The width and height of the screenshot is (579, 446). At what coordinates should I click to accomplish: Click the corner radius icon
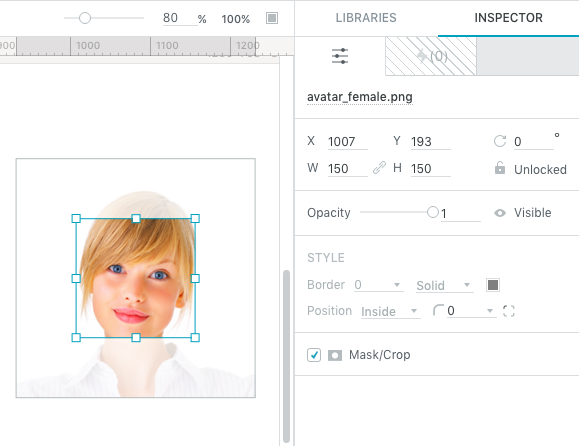click(x=438, y=311)
